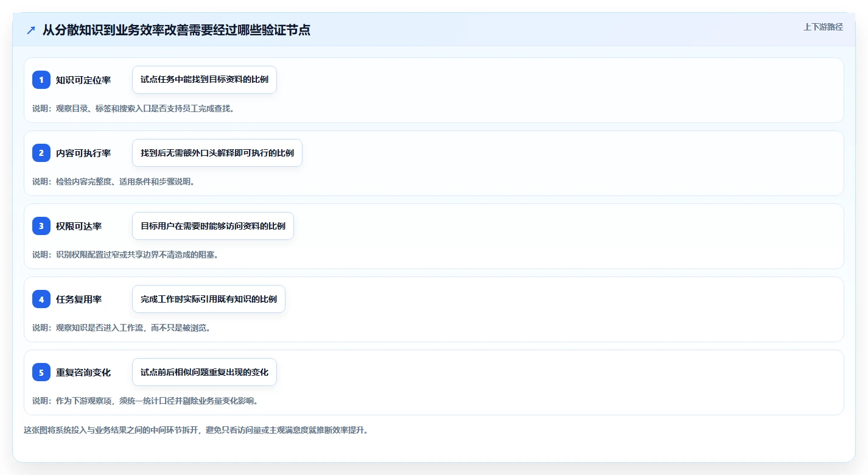The width and height of the screenshot is (868, 475).
Task: Click step number badge 1
Action: pyautogui.click(x=41, y=80)
